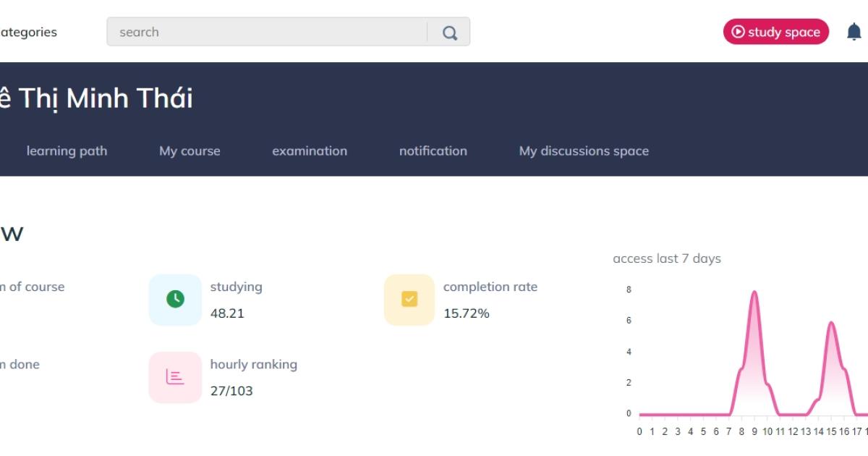The image size is (868, 456).
Task: Switch to the learning path tab
Action: click(x=67, y=151)
